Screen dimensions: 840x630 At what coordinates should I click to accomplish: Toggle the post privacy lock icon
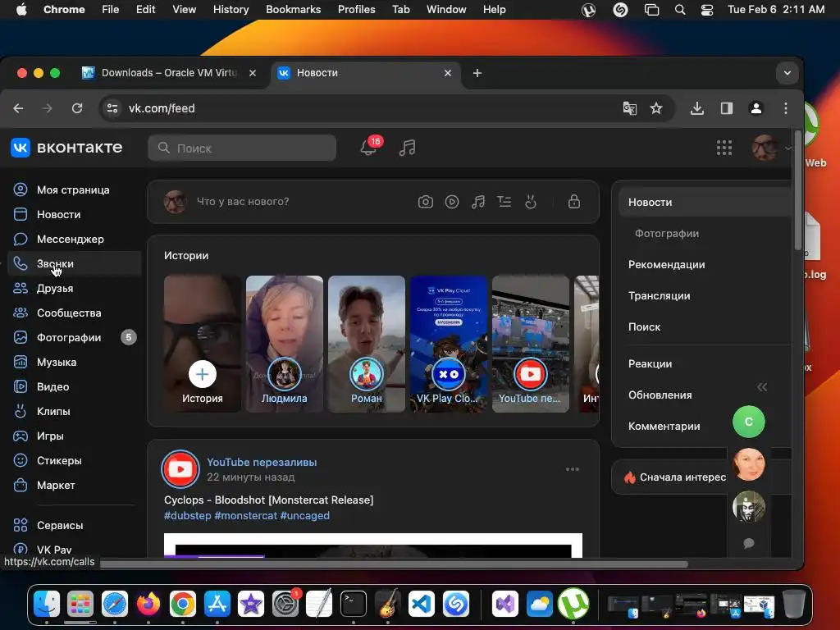(573, 202)
